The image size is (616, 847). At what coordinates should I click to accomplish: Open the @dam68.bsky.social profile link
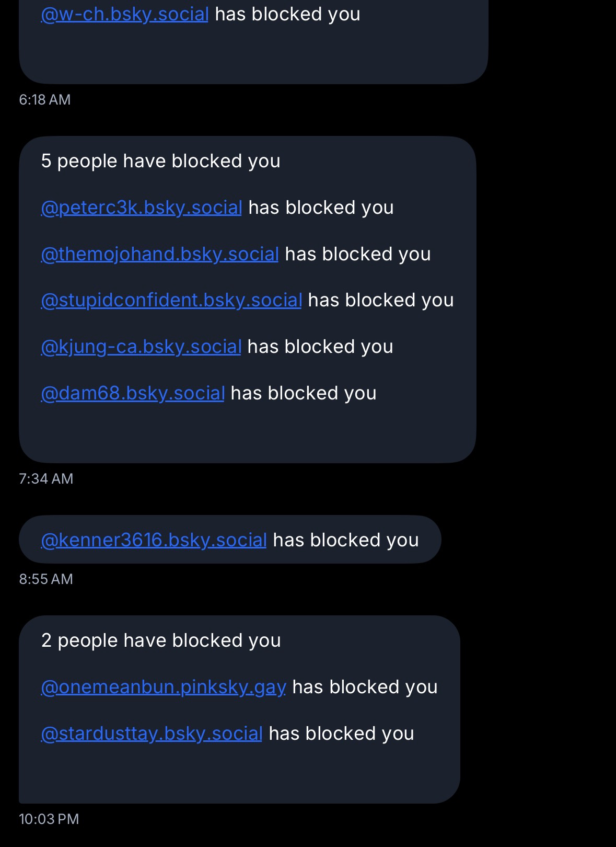(x=132, y=393)
